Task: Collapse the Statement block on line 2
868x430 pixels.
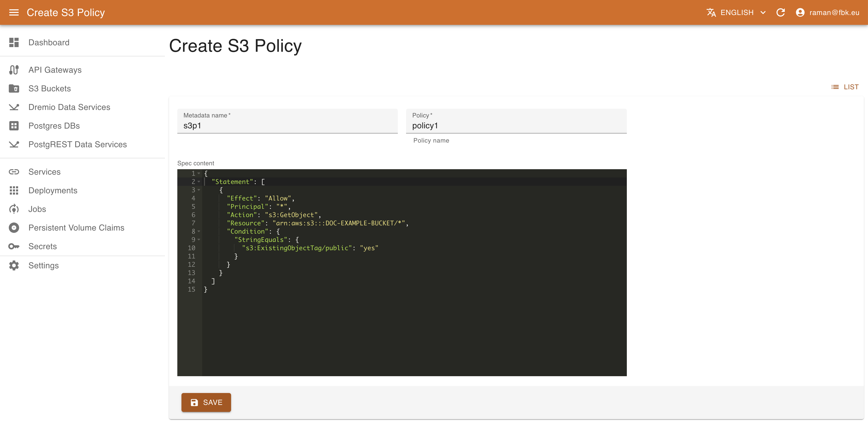Action: [199, 182]
